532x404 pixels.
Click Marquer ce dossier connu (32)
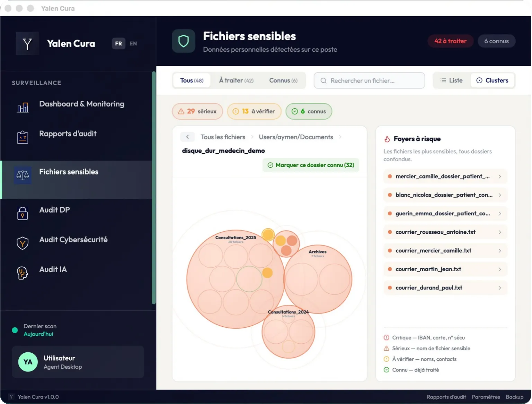311,165
